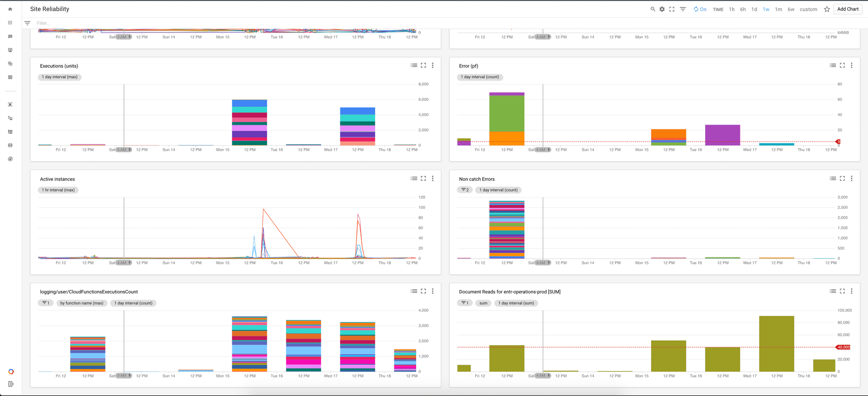
Task: Expand Active instances chart to fullscreen
Action: point(423,178)
